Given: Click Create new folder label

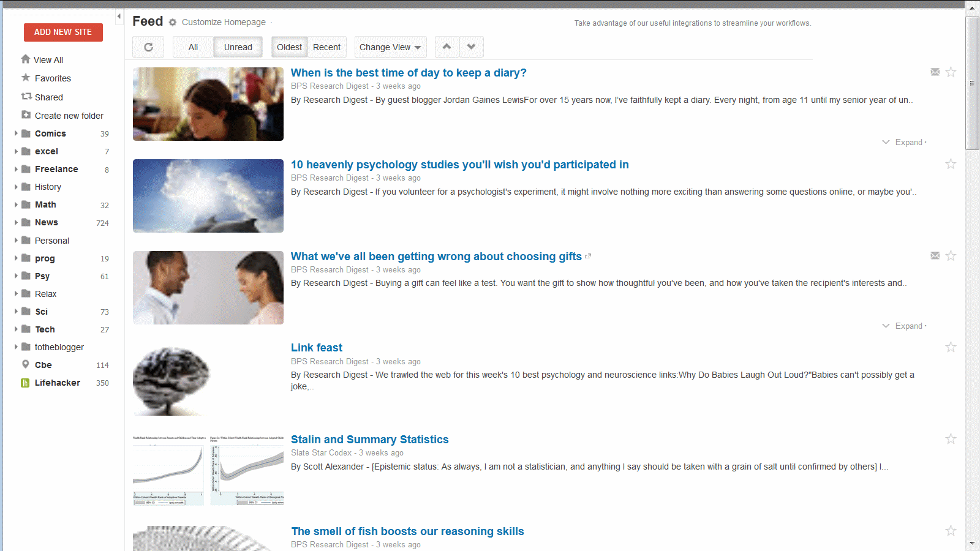Looking at the screenshot, I should tap(69, 116).
